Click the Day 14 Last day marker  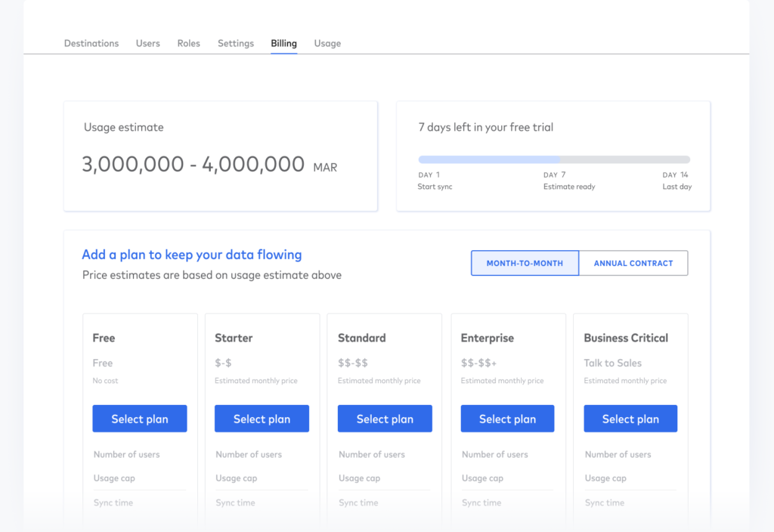pyautogui.click(x=676, y=181)
